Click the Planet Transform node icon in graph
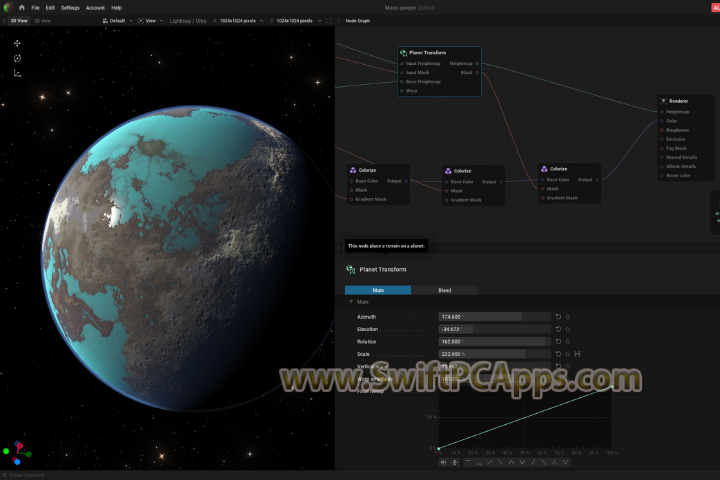The width and height of the screenshot is (720, 480). (x=403, y=53)
